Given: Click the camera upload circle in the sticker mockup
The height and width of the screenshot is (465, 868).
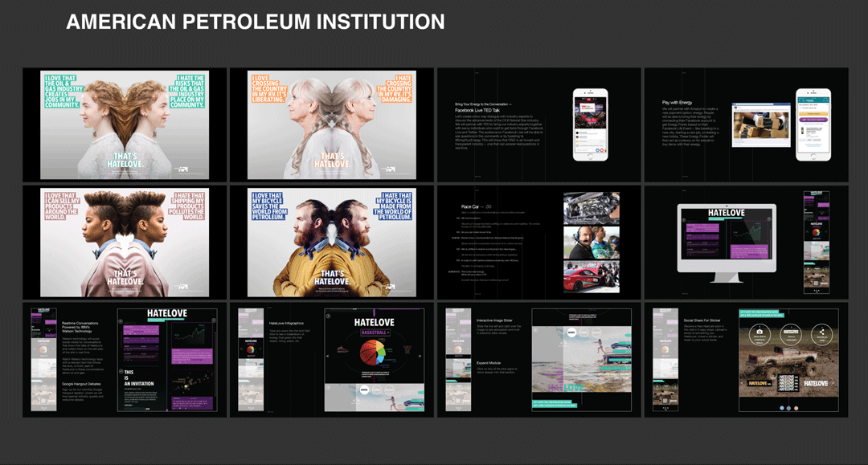Looking at the screenshot, I should click(759, 333).
